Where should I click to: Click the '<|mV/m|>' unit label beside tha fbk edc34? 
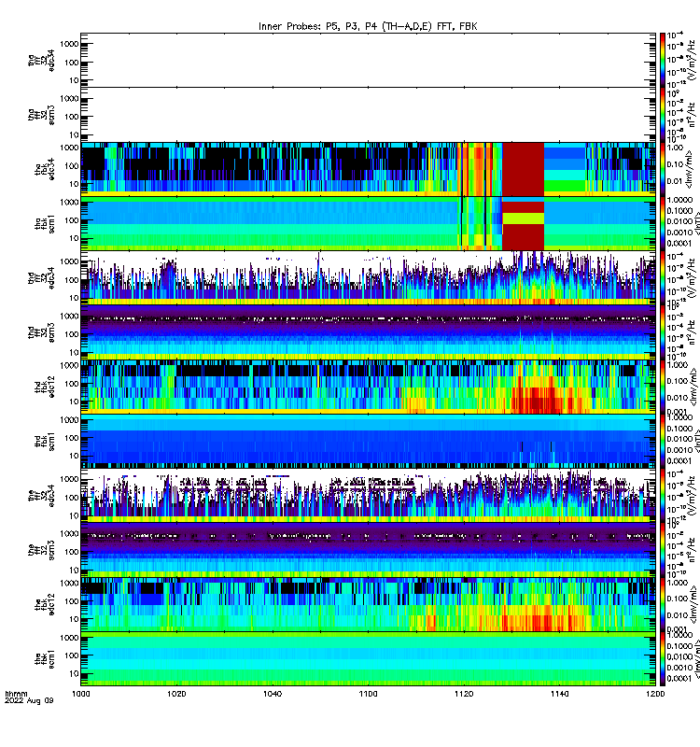[x=691, y=169]
